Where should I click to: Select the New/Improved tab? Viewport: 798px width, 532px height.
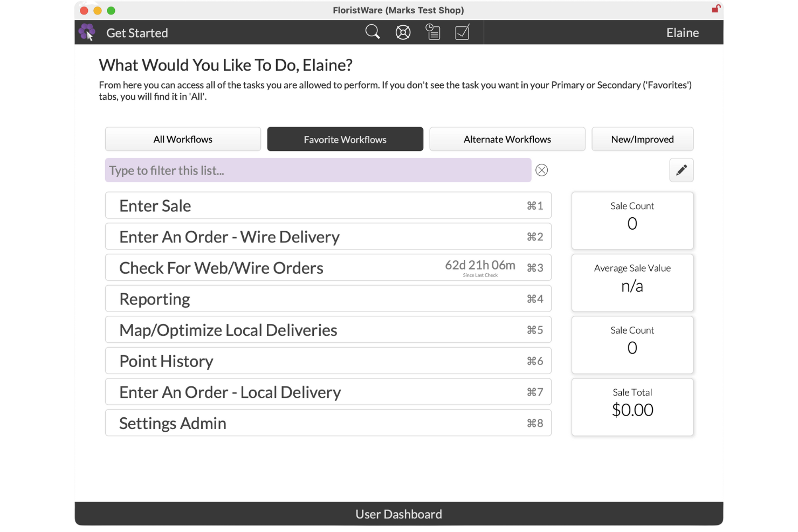[x=642, y=139]
